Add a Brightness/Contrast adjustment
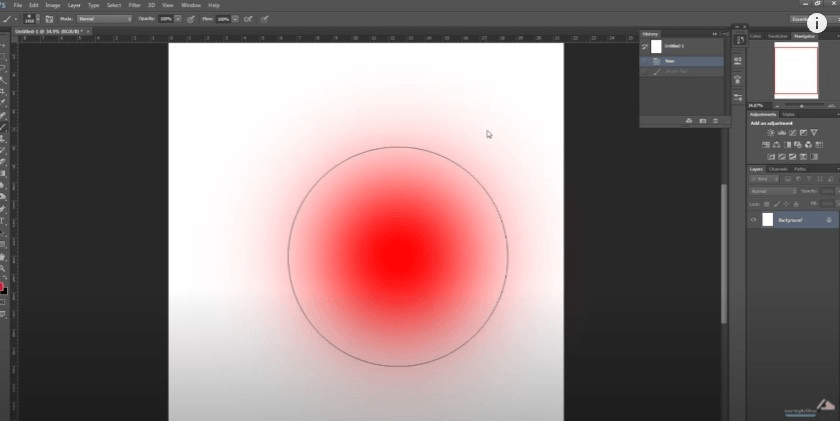 (x=770, y=133)
